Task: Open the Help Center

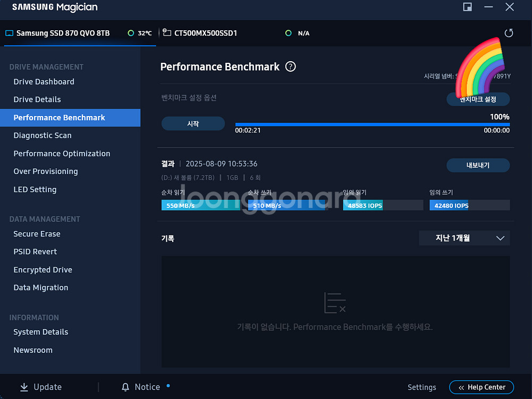Action: pos(482,387)
